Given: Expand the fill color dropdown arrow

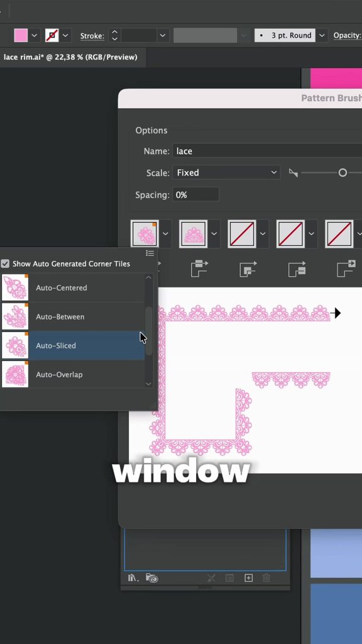Looking at the screenshot, I should pyautogui.click(x=35, y=35).
